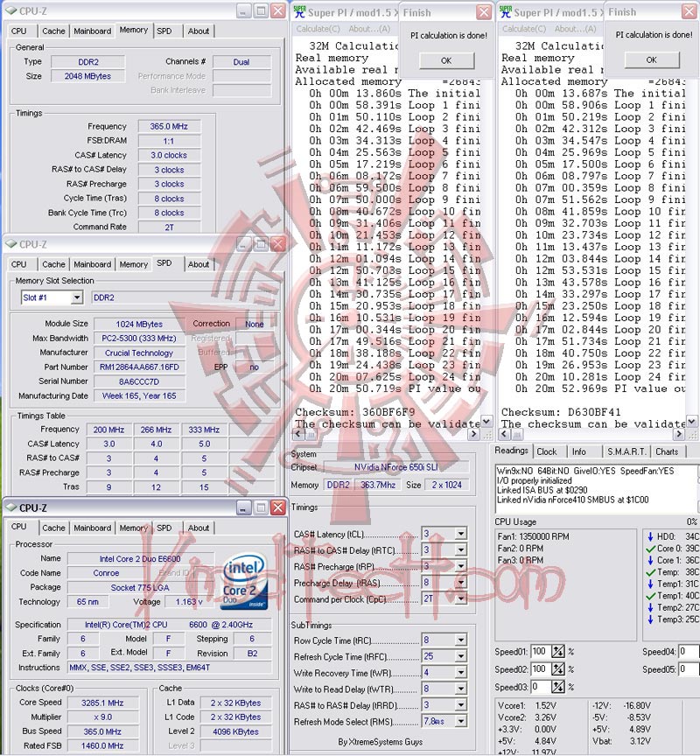The image size is (700, 756).
Task: Click the Rated FSB value 1460.0 MHz
Action: [x=102, y=745]
